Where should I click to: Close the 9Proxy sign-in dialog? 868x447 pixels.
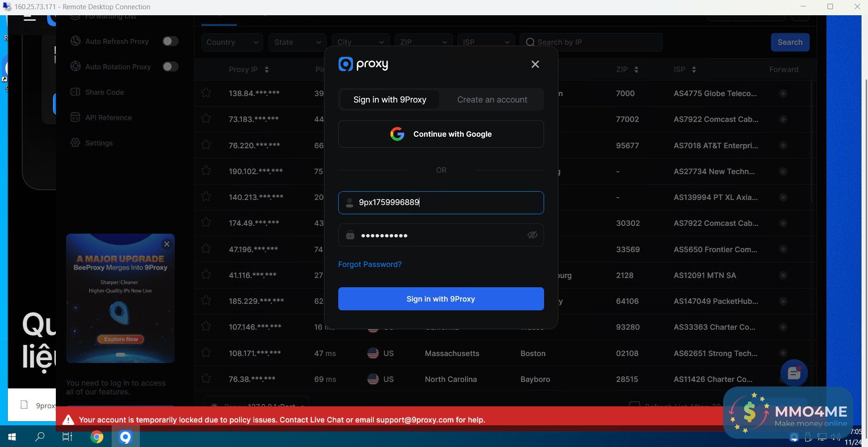pos(535,64)
